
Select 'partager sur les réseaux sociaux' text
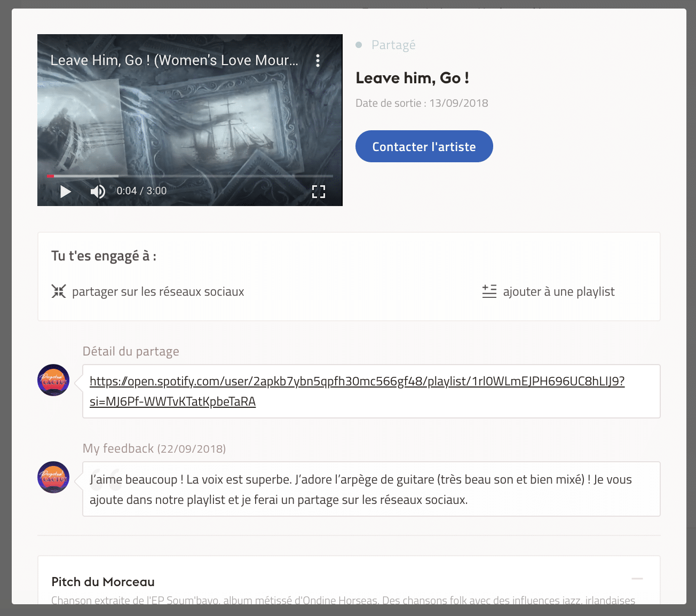(x=158, y=291)
